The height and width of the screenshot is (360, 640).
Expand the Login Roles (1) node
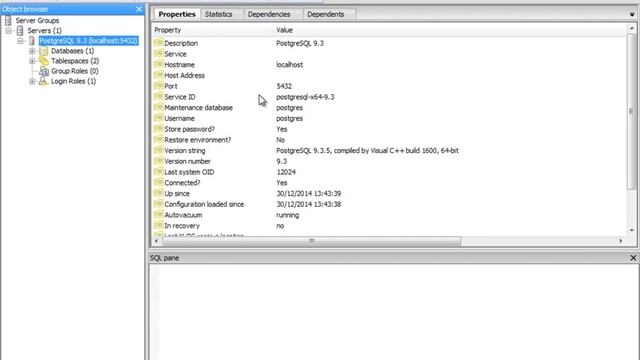coord(32,81)
